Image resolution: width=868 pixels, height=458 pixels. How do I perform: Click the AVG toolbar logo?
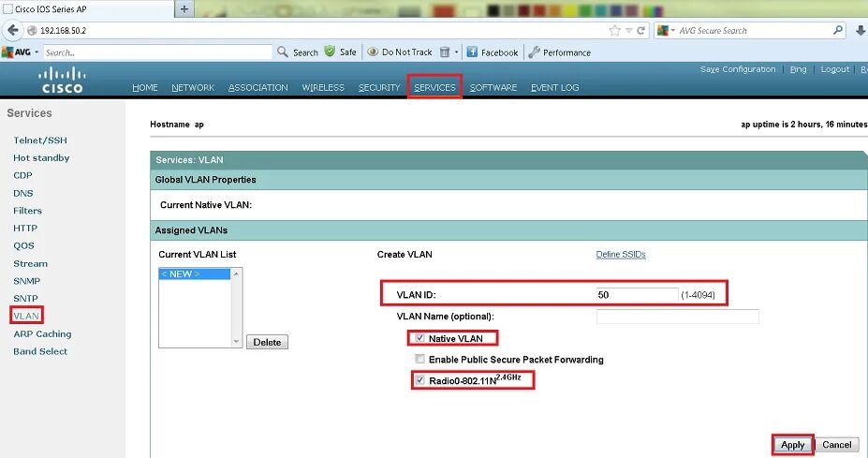[x=16, y=52]
